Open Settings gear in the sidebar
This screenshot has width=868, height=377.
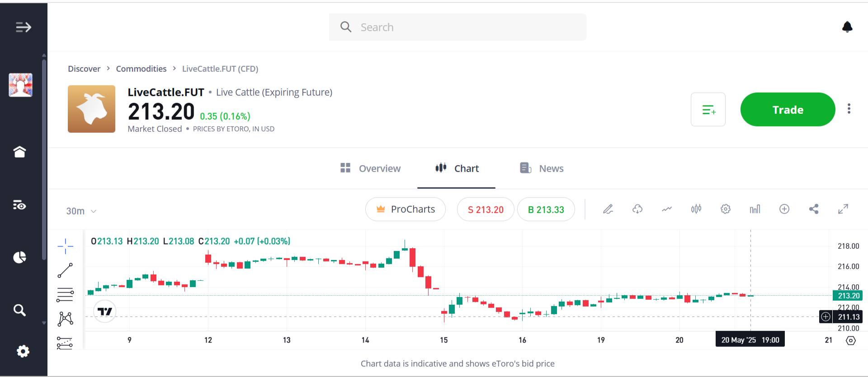point(23,351)
